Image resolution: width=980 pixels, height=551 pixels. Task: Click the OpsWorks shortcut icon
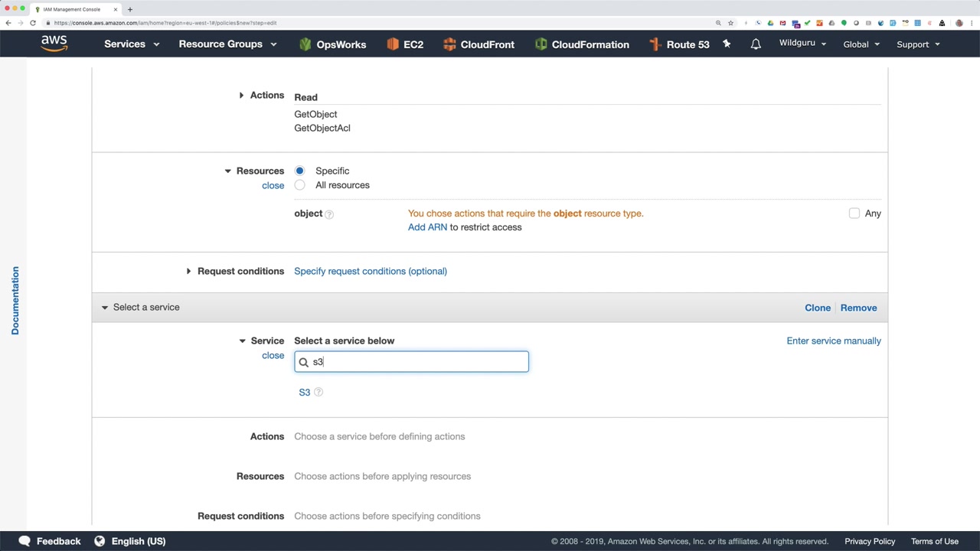305,44
